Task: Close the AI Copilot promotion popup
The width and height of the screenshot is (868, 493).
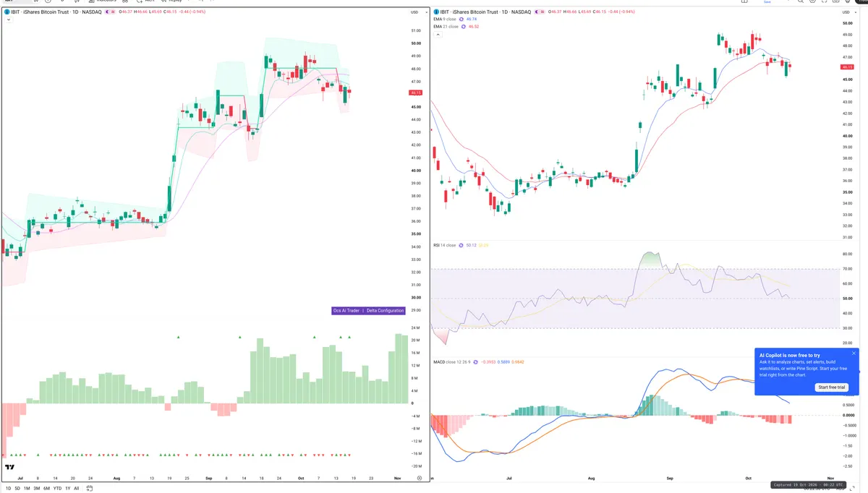Action: (854, 353)
